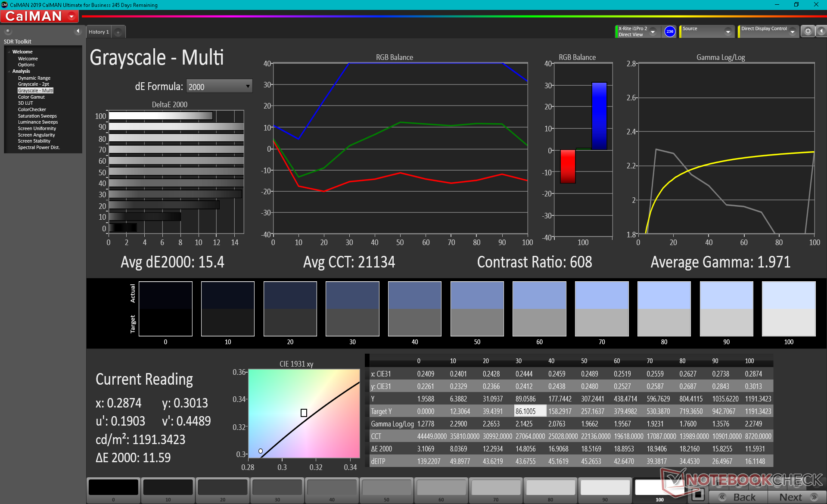Click the Target Y cell for 30
This screenshot has width=827, height=504.
pos(530,411)
